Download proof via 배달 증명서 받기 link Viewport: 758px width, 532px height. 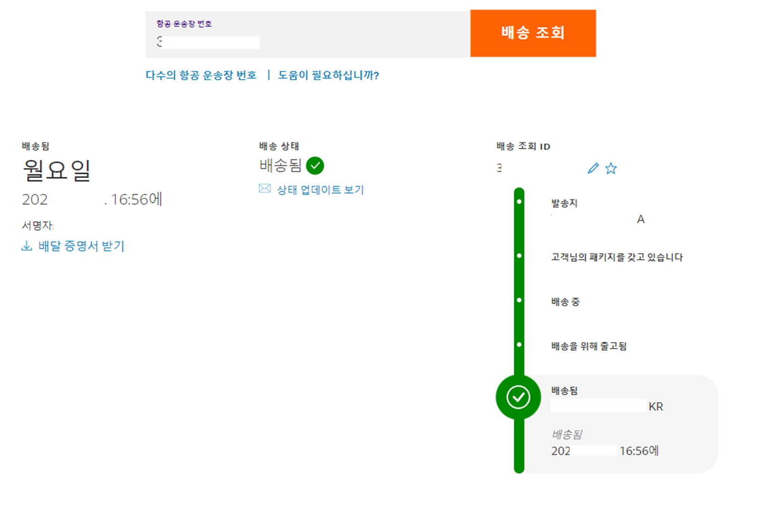pyautogui.click(x=81, y=246)
